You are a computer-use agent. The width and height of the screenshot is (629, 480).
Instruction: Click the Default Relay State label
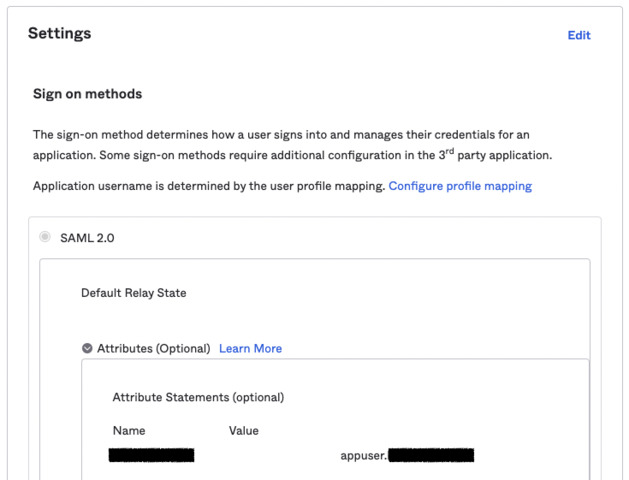coord(134,293)
